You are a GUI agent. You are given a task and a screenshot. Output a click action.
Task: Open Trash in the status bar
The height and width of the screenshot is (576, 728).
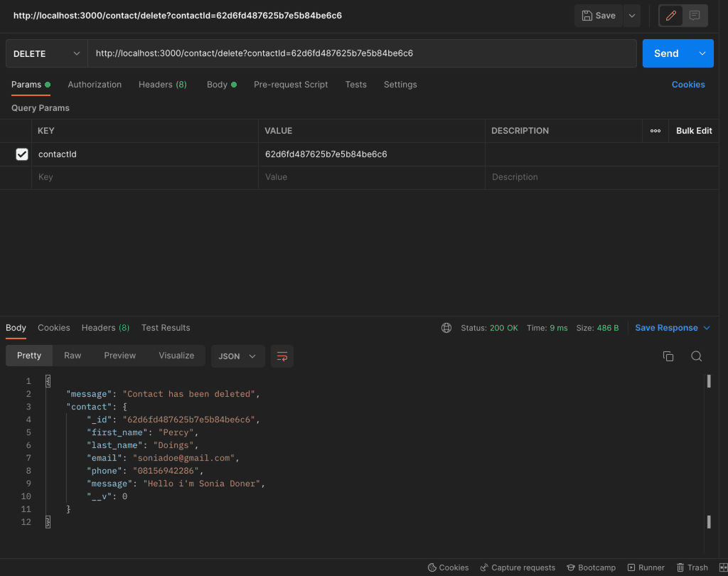click(x=692, y=567)
